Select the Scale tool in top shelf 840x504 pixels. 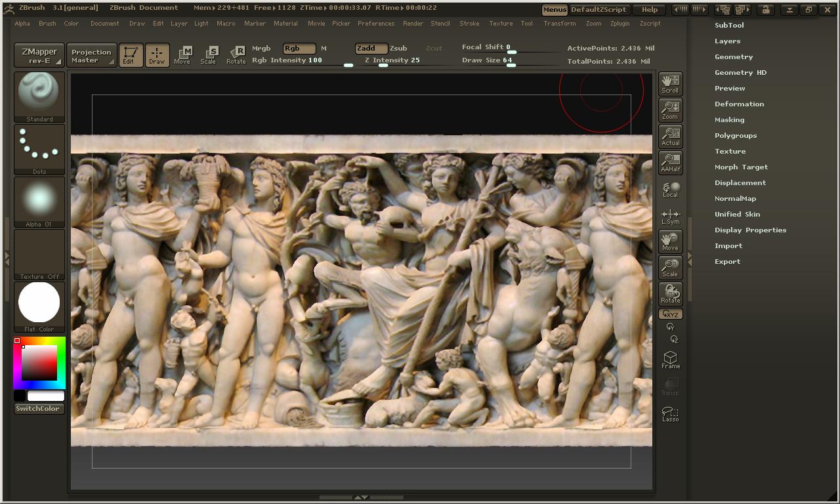209,55
